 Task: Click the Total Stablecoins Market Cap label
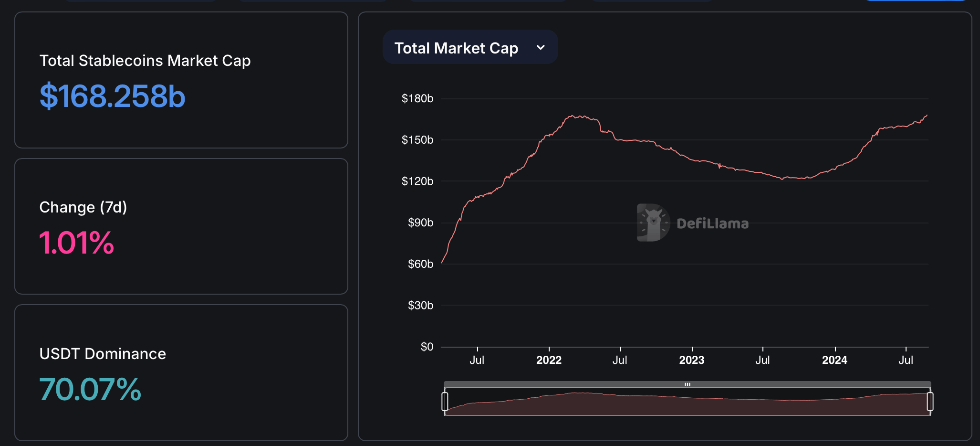click(145, 61)
